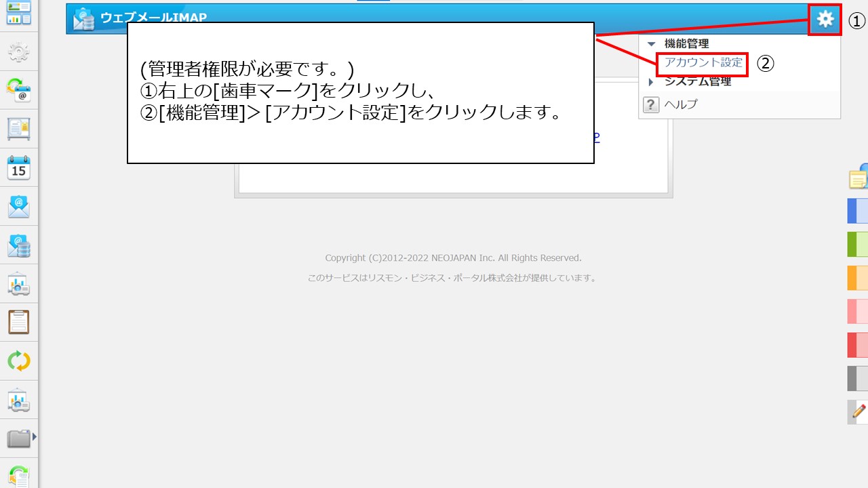Open the Webmail IMAP envelope-with-database sidebar icon
This screenshot has width=868, height=488.
tap(18, 245)
